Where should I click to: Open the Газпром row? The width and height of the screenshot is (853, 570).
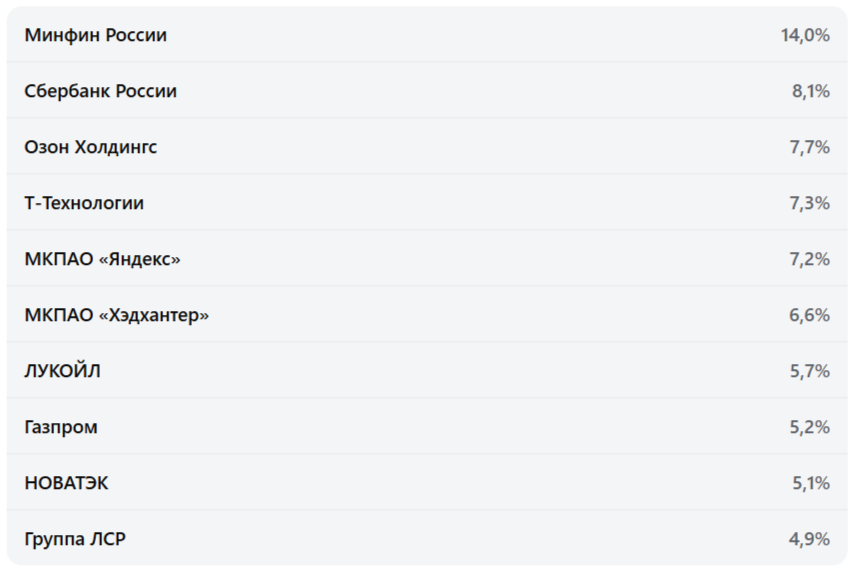(61, 427)
